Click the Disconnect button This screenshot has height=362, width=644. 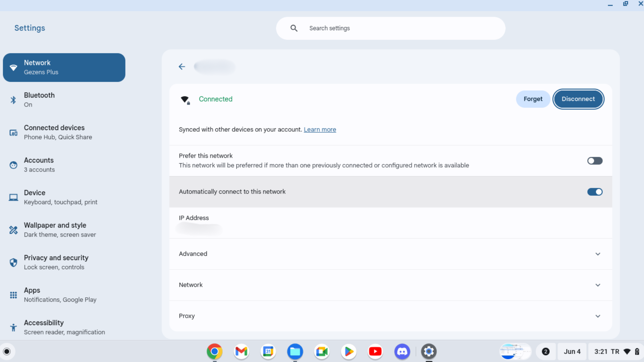578,99
